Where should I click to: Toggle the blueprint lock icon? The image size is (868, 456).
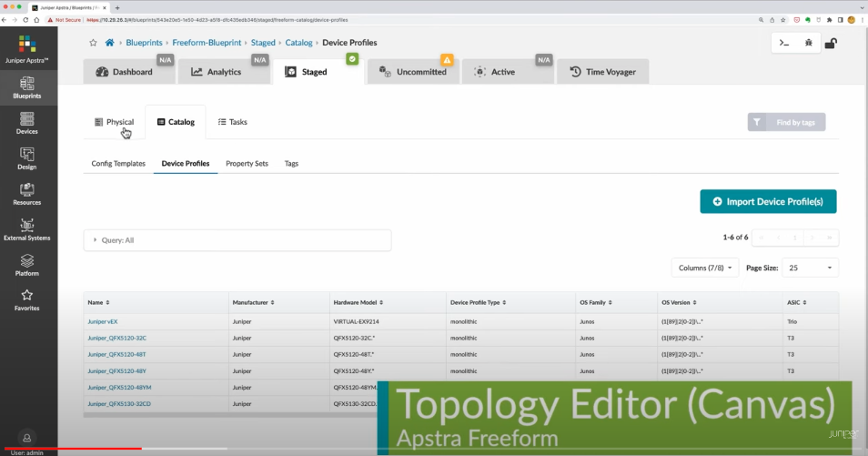(x=831, y=43)
